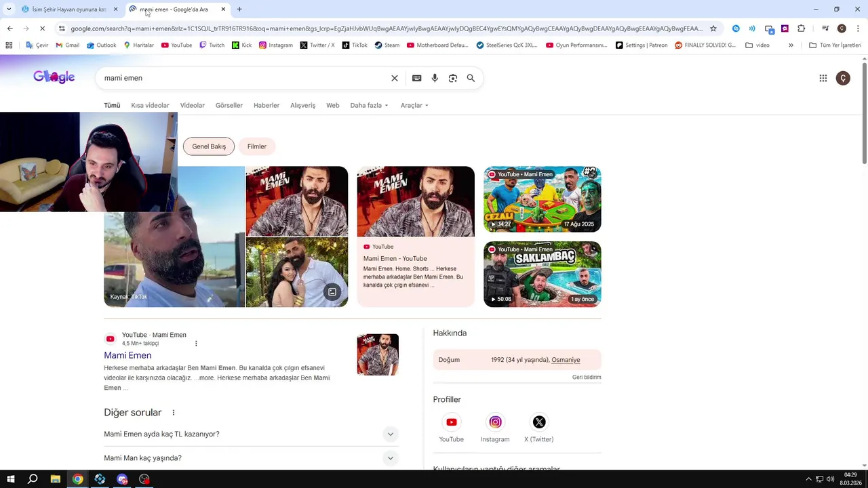Image resolution: width=868 pixels, height=488 pixels.
Task: Open the volume control in system tray
Action: 830,479
